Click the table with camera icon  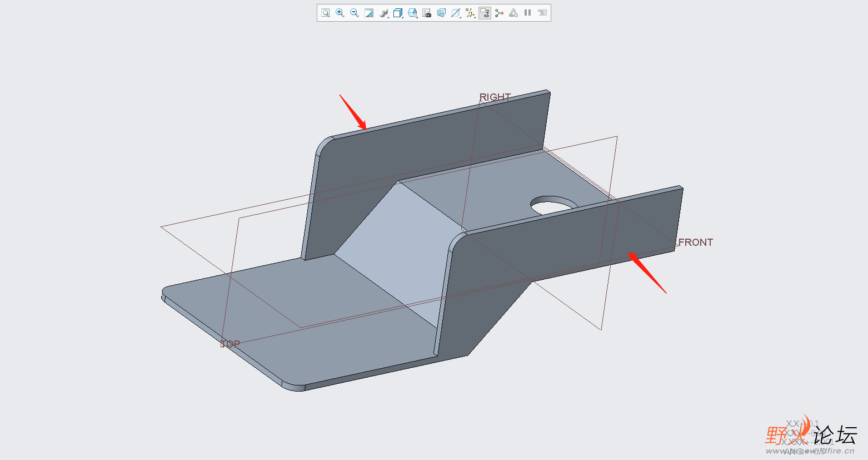coord(427,13)
